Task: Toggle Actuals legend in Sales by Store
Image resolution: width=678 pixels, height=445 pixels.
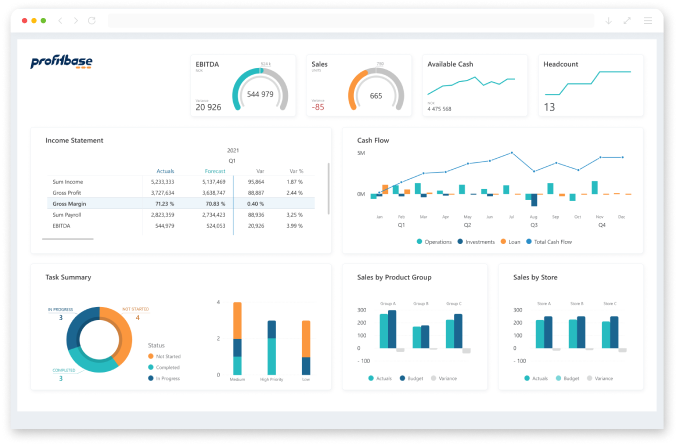Action: (536, 378)
